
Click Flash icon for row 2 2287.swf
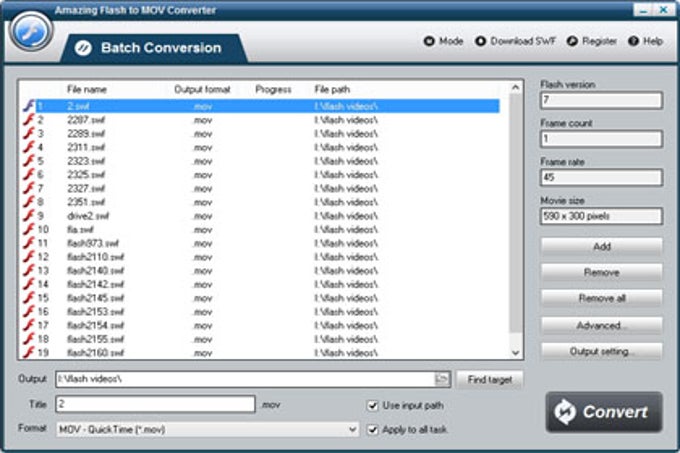(29, 120)
